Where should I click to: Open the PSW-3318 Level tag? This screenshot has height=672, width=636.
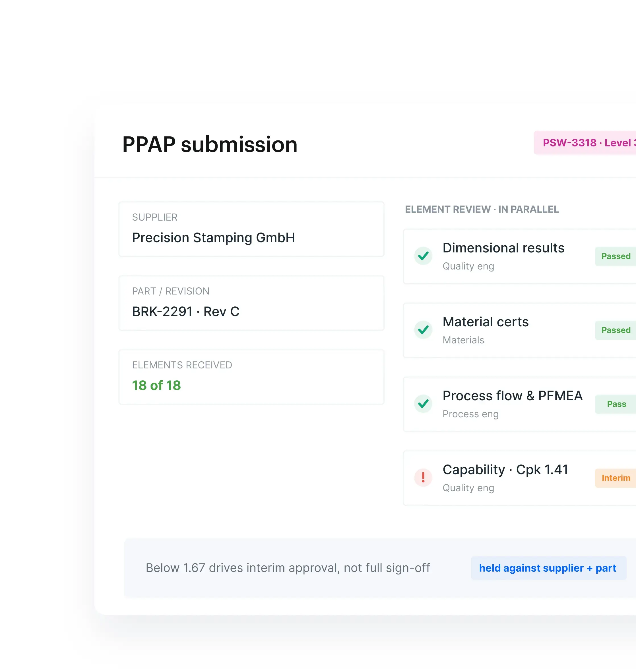(x=585, y=143)
